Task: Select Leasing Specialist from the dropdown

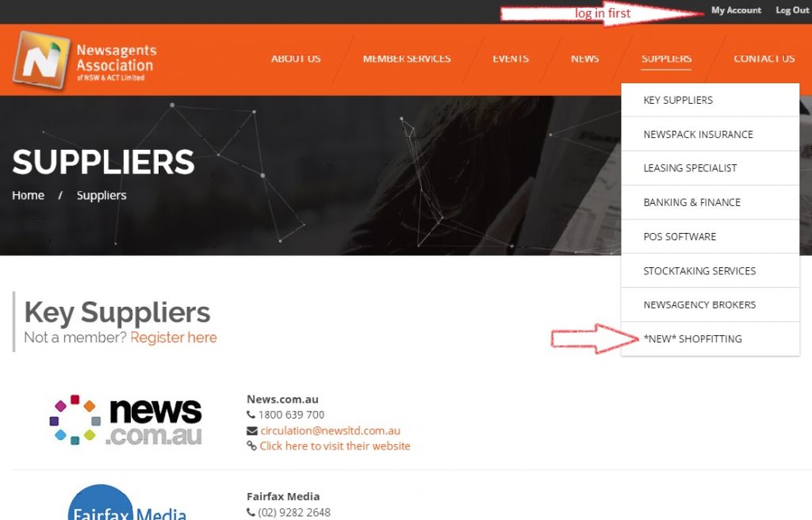Action: coord(710,168)
